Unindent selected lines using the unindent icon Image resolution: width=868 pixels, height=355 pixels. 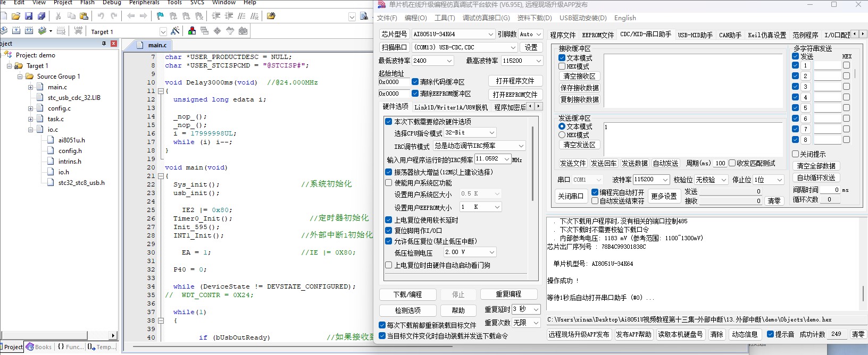click(229, 16)
